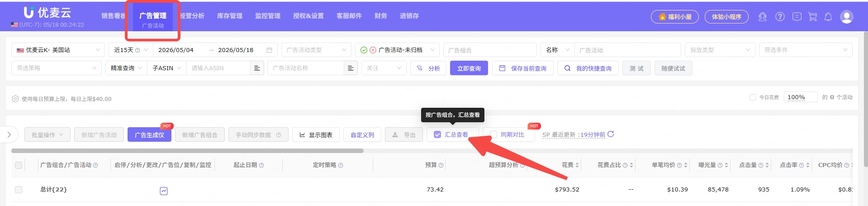Image resolution: width=868 pixels, height=206 pixels.
Task: Open the 投放类型 dropdown
Action: point(720,50)
